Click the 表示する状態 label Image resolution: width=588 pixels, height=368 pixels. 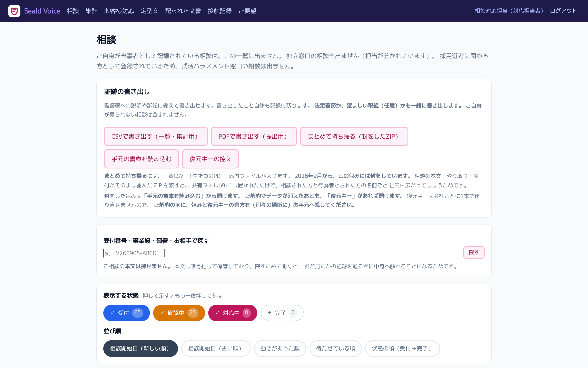coord(121,295)
